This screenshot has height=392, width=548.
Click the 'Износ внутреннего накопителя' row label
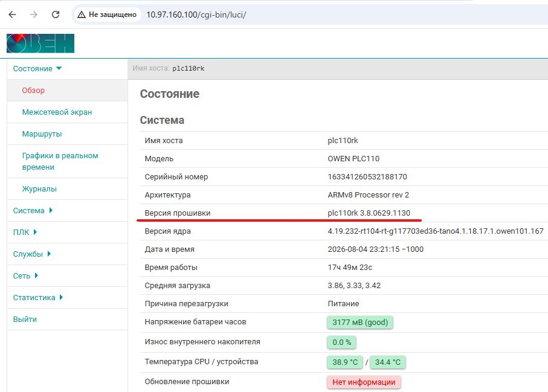click(x=202, y=342)
